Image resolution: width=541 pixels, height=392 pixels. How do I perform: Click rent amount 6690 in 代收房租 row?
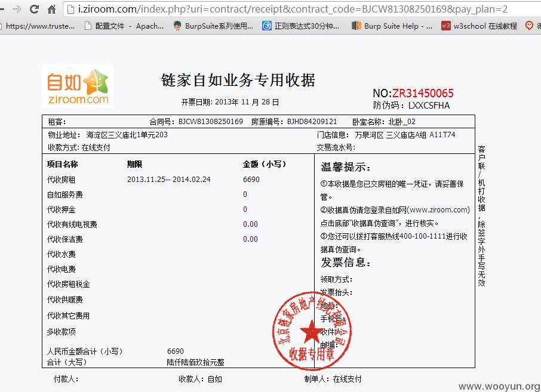[x=251, y=179]
